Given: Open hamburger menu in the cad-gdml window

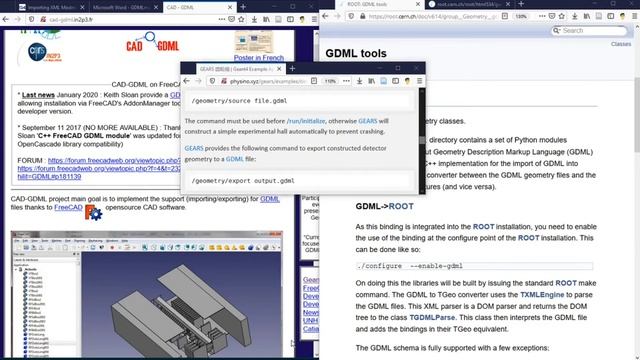Looking at the screenshot, I should (x=314, y=19).
